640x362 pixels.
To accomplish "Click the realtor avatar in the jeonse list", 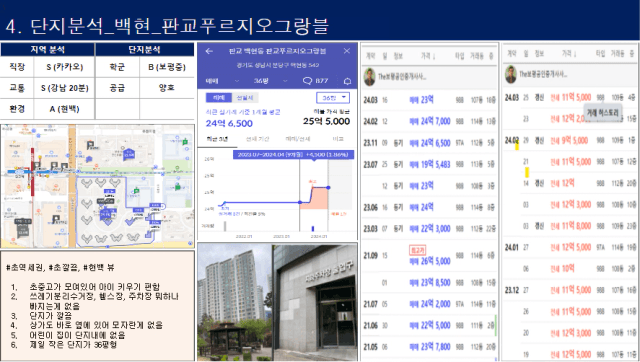I will (x=511, y=74).
